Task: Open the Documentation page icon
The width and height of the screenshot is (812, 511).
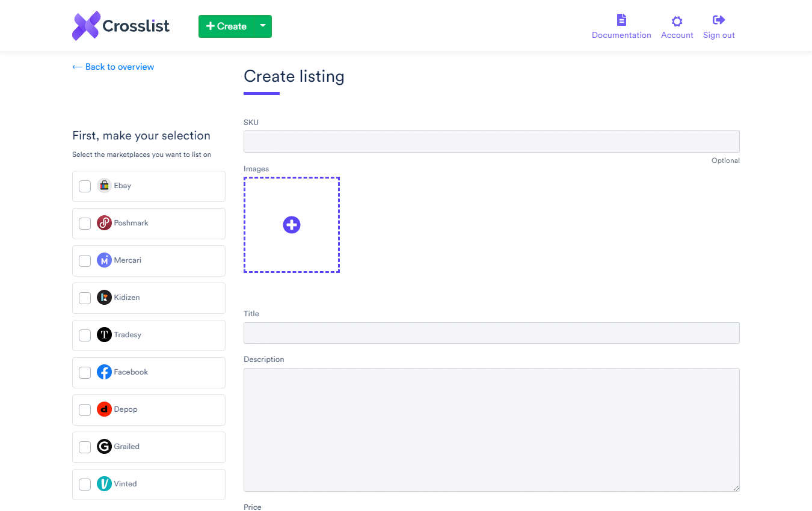Action: [621, 20]
